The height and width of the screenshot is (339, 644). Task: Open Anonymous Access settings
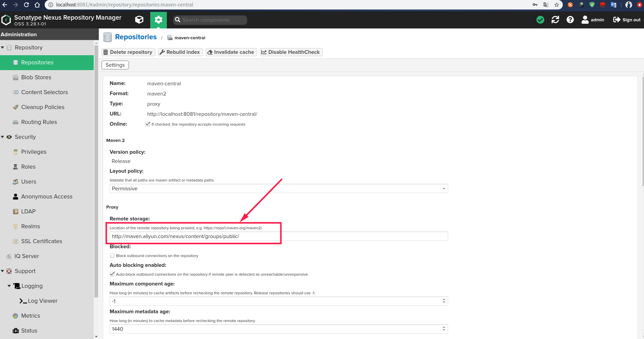pos(47,197)
